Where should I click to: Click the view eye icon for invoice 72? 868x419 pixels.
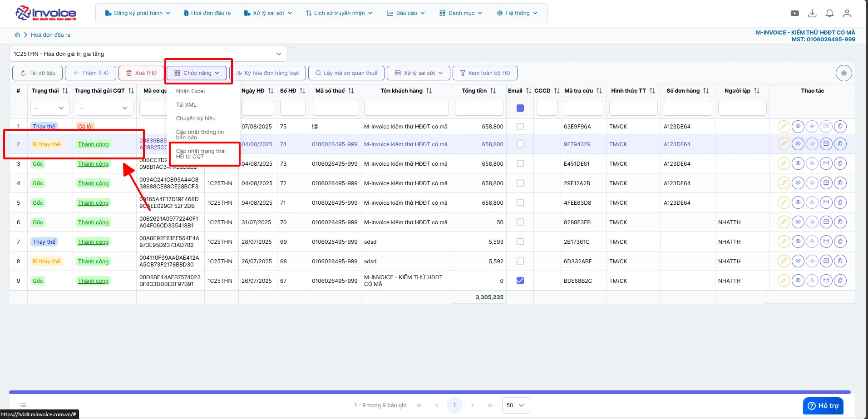(x=798, y=183)
